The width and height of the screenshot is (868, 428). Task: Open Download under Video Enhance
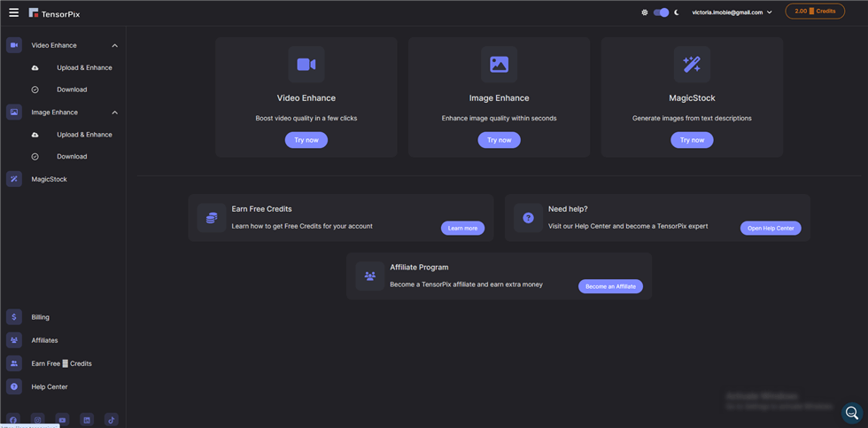tap(72, 89)
